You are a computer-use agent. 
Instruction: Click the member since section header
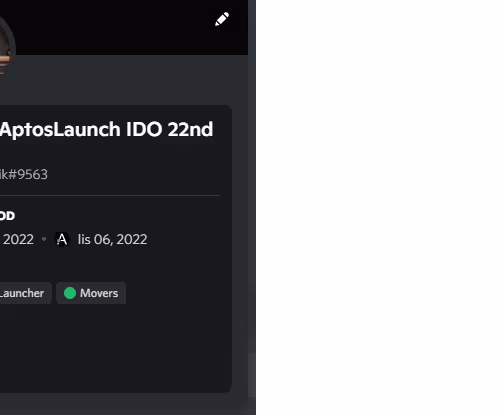coord(7,216)
